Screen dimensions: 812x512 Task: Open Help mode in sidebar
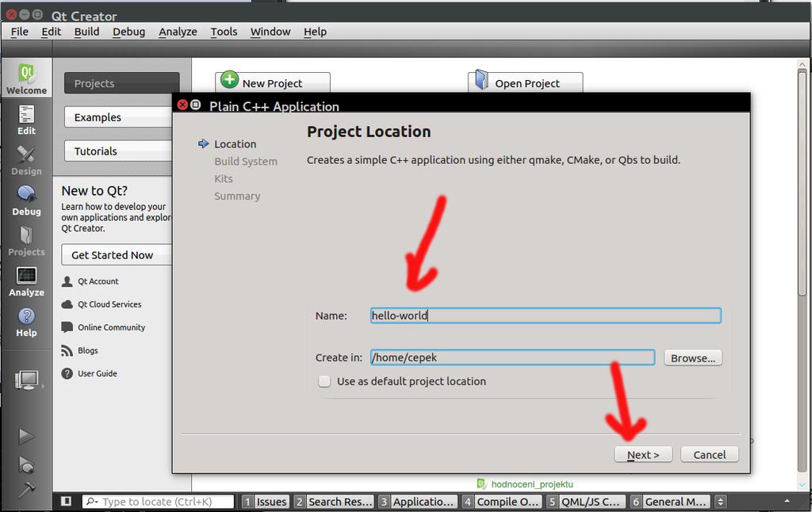pos(26,322)
